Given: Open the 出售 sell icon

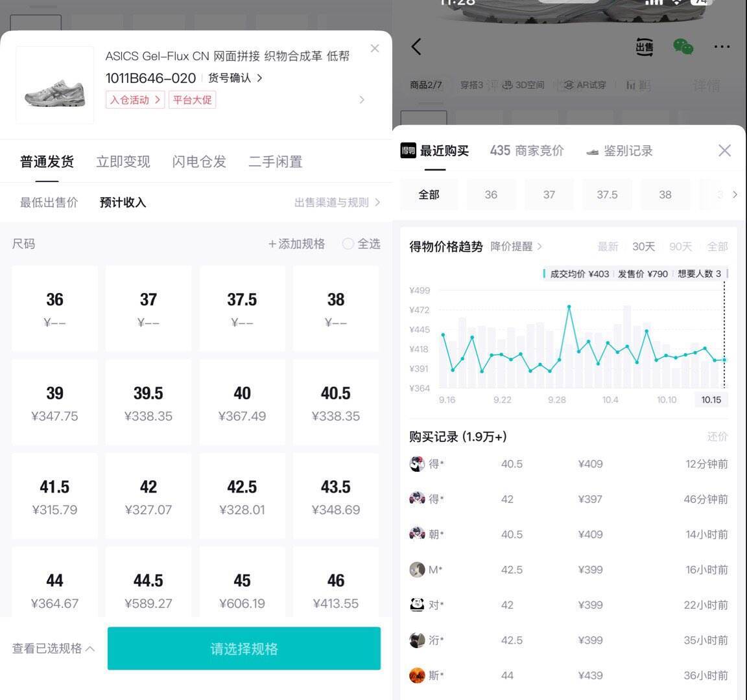Looking at the screenshot, I should tap(645, 47).
